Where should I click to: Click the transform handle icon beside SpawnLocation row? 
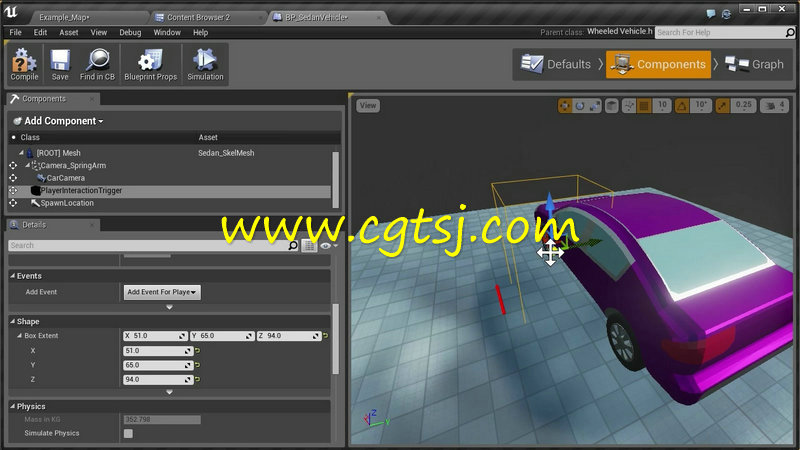pyautogui.click(x=13, y=203)
